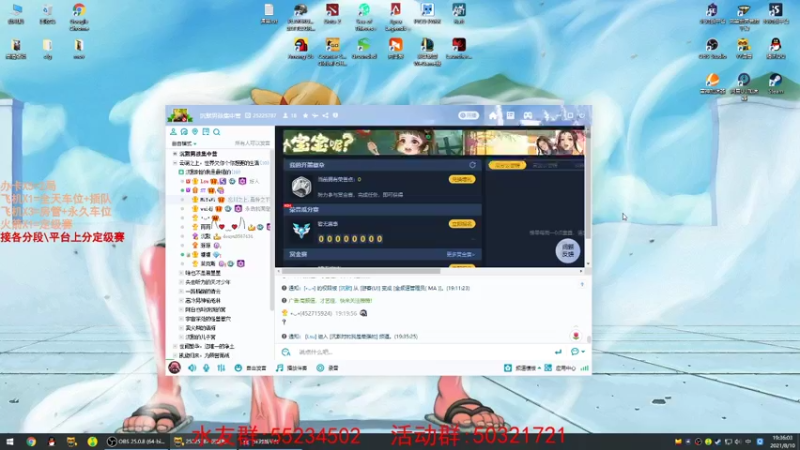800x450 pixels.
Task: Click the location pin icon above channel tree
Action: tap(195, 132)
